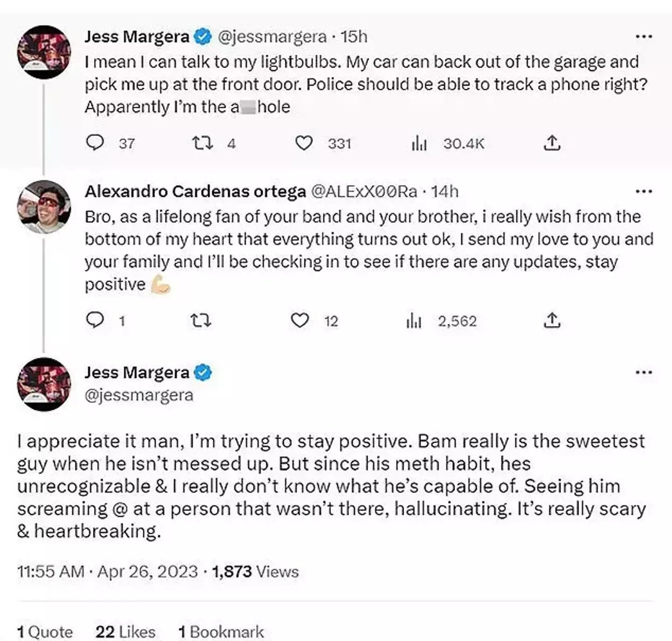Click the 11:55 AM Apr 26, 2023 timestamp
This screenshot has width=672, height=641.
107,571
